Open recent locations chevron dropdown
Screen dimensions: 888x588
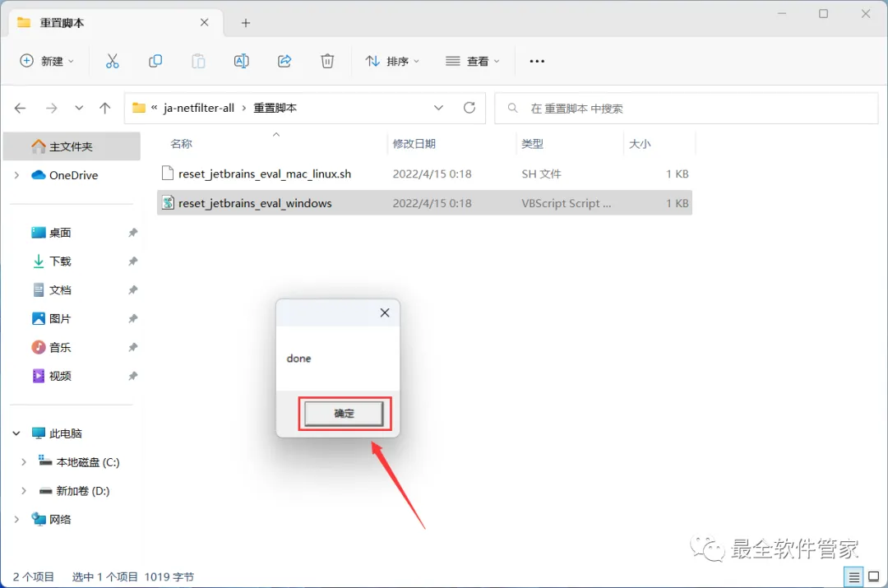[x=79, y=109]
